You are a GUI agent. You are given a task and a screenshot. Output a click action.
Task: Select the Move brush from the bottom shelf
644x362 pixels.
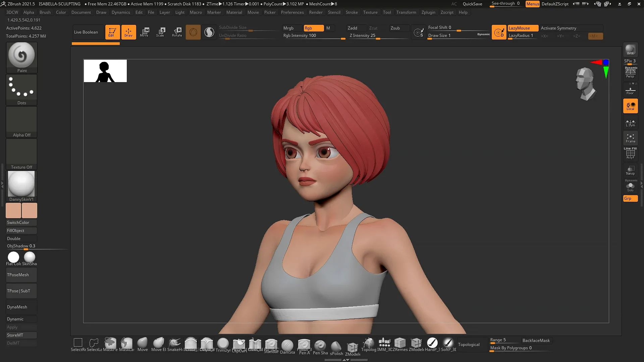(x=142, y=344)
